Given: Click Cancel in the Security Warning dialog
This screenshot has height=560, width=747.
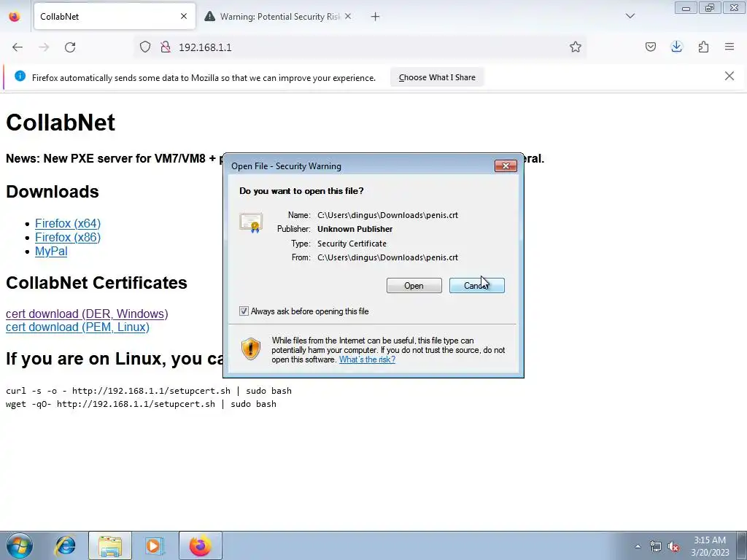Looking at the screenshot, I should (x=477, y=286).
